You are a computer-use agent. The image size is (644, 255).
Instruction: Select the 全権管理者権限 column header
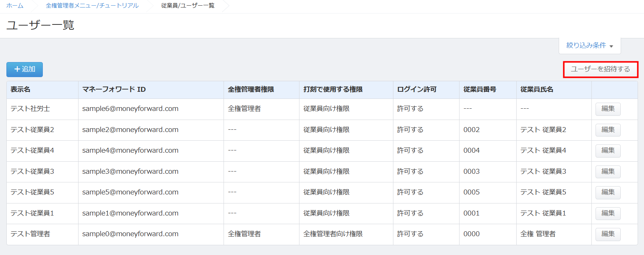[x=251, y=90]
